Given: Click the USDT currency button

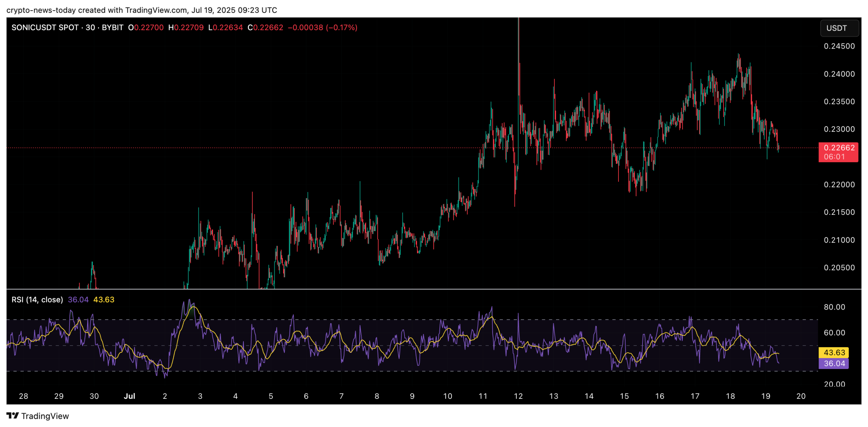Looking at the screenshot, I should [x=839, y=28].
